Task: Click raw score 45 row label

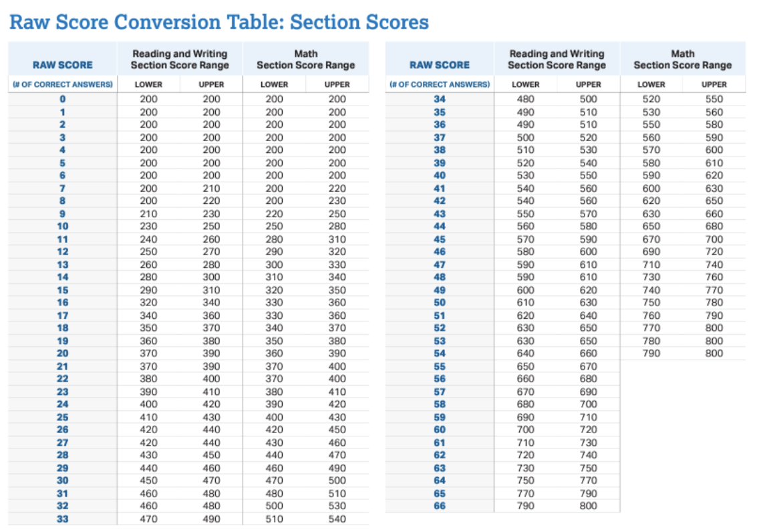Action: pyautogui.click(x=440, y=239)
